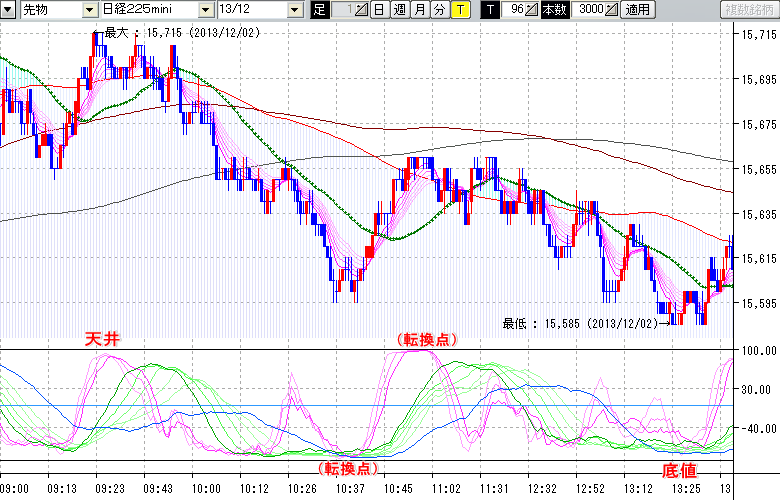The image size is (780, 500).
Task: Switch to 月 monthly timeframe
Action: [419, 9]
